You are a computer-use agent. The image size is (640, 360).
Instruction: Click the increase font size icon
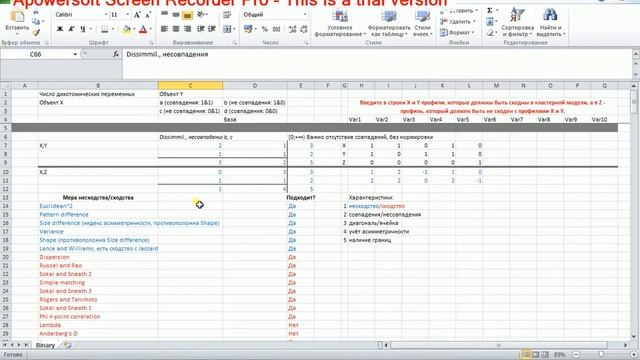coord(137,15)
